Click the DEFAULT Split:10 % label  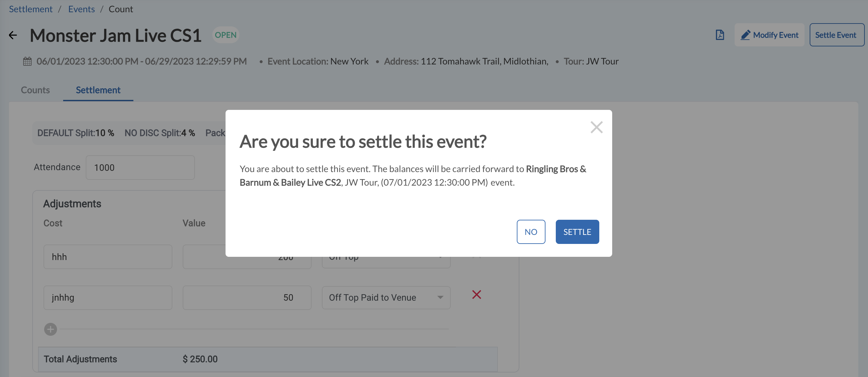point(75,133)
